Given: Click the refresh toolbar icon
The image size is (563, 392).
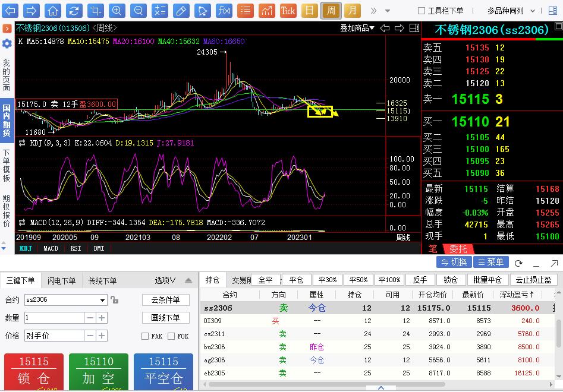Looking at the screenshot, I should point(74,11).
